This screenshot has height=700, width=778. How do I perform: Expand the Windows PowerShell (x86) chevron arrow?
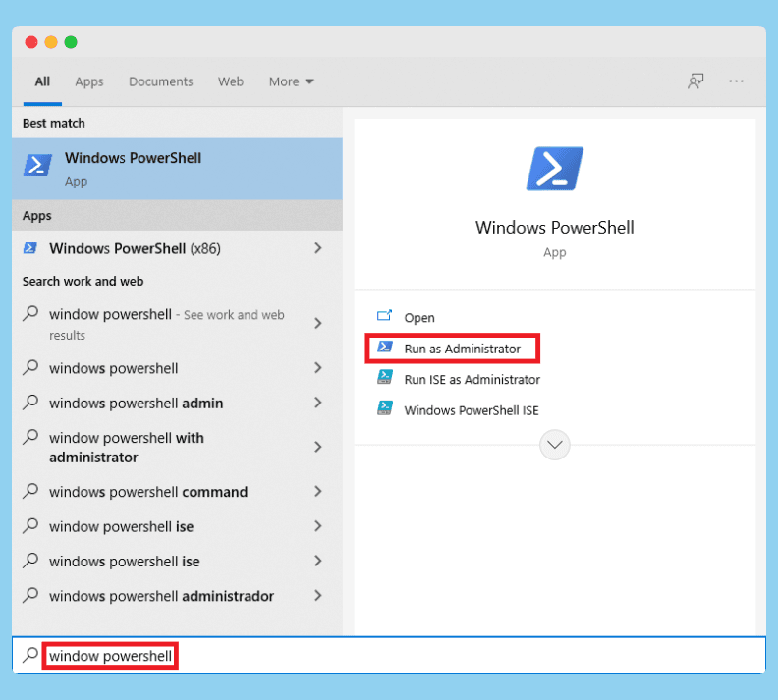[317, 248]
